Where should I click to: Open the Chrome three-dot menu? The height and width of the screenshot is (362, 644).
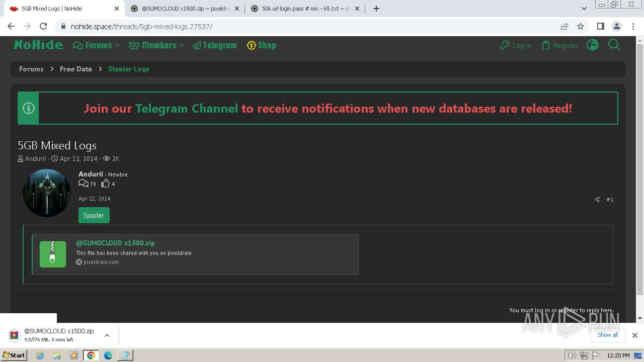point(633,26)
